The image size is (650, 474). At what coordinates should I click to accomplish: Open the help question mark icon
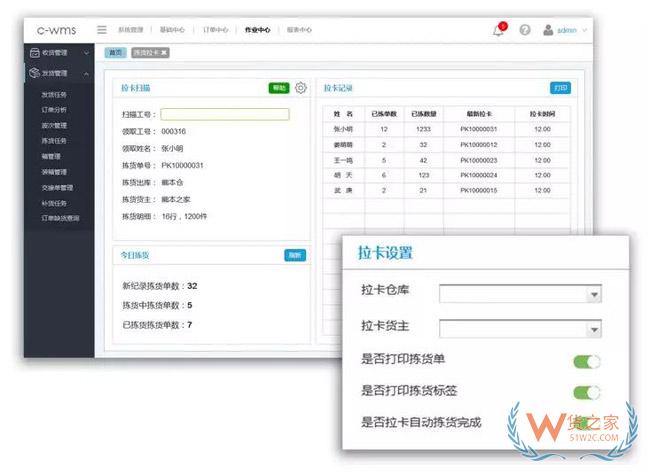pyautogui.click(x=525, y=30)
